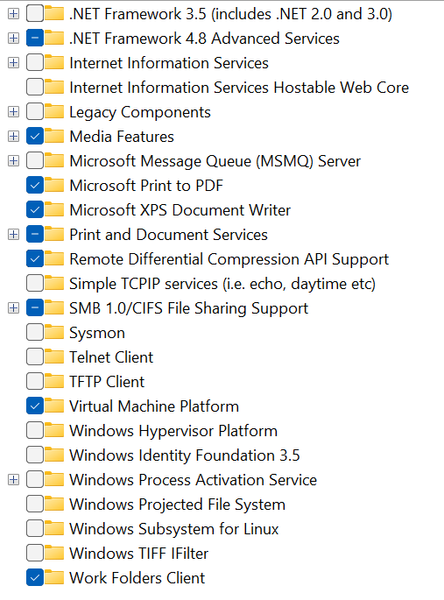444x600 pixels.
Task: Click the Work Folders Client folder icon
Action: click(54, 578)
